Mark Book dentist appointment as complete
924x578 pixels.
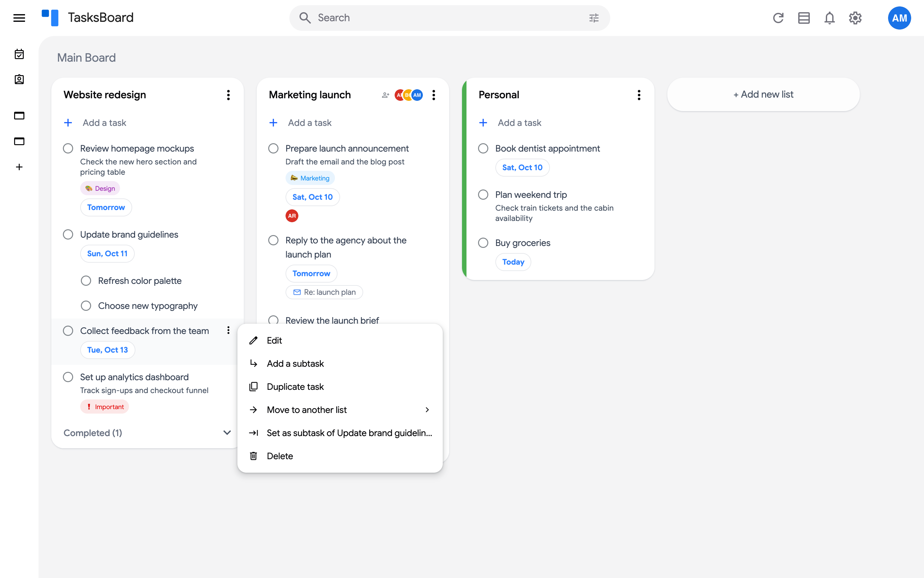(483, 148)
